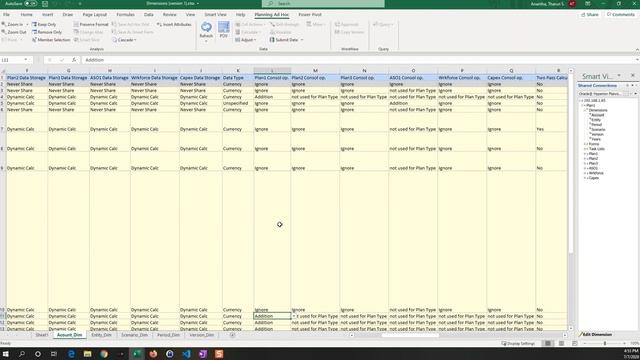Switch to the Home ribbon tab

click(x=26, y=14)
